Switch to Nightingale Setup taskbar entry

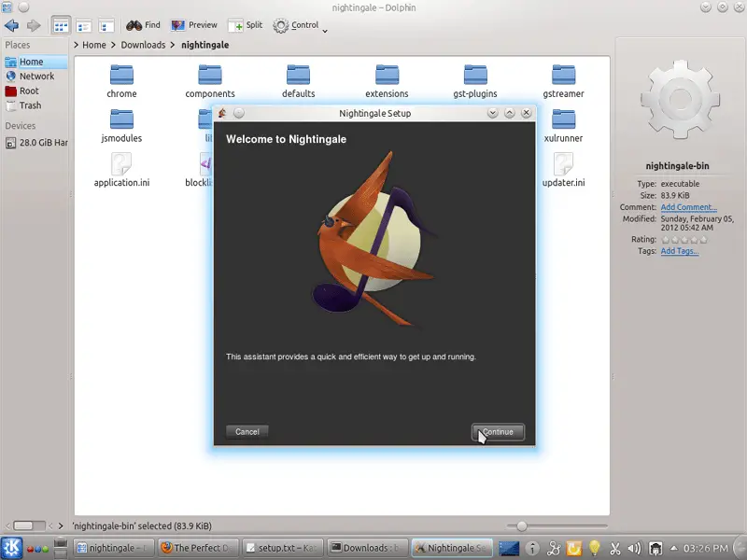pyautogui.click(x=452, y=548)
